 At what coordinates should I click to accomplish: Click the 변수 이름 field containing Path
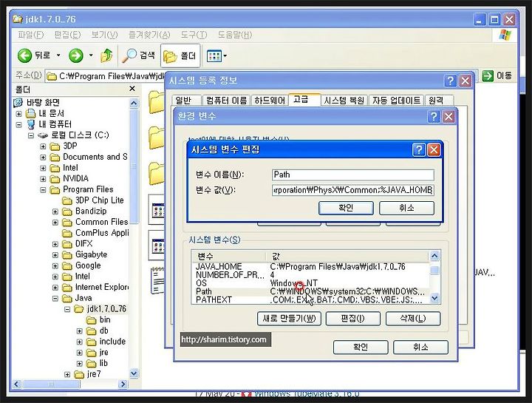pyautogui.click(x=353, y=175)
